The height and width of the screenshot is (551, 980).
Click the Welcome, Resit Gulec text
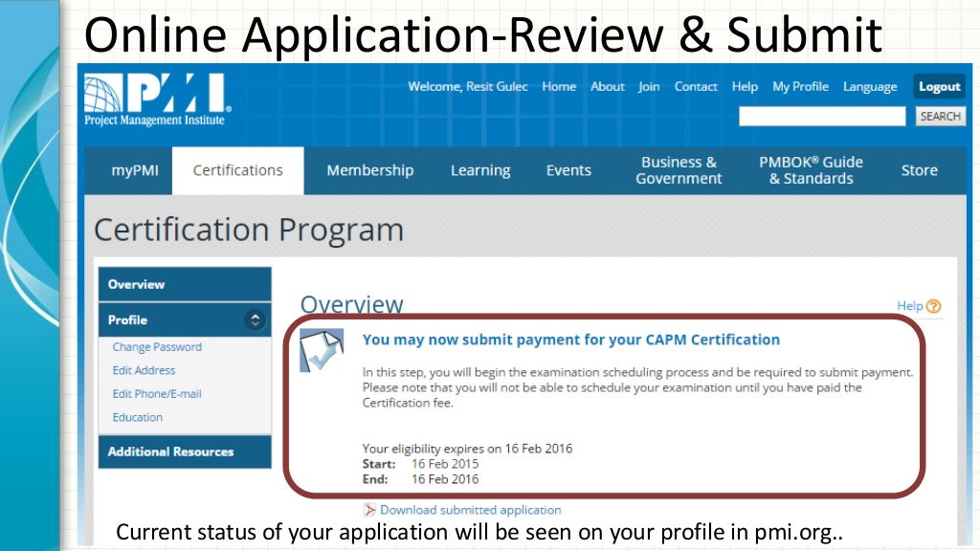468,86
